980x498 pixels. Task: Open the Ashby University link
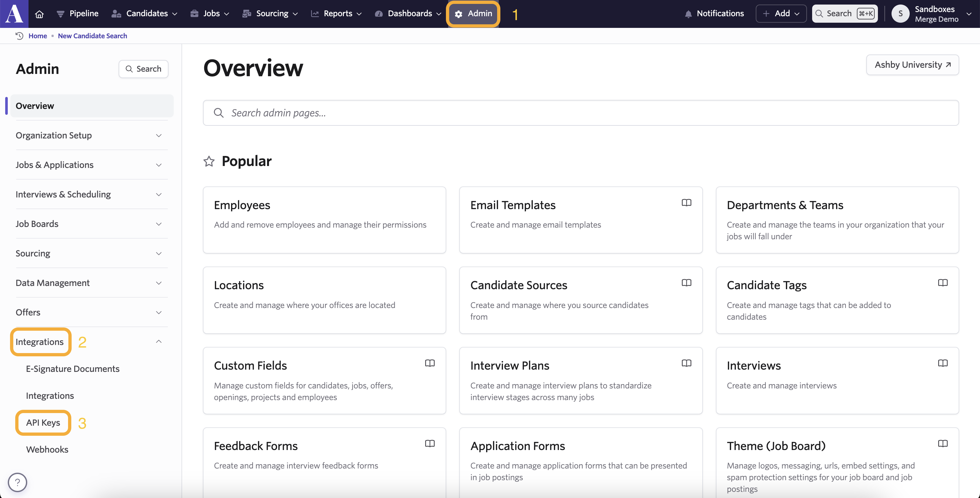click(x=912, y=65)
